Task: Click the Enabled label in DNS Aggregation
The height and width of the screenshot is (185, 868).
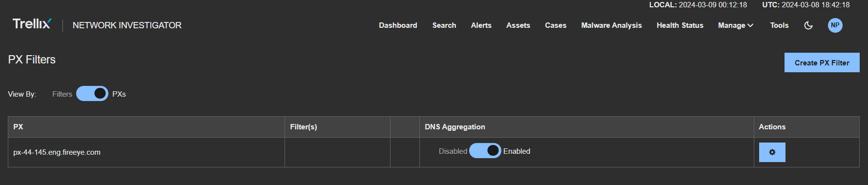Action: tap(517, 151)
